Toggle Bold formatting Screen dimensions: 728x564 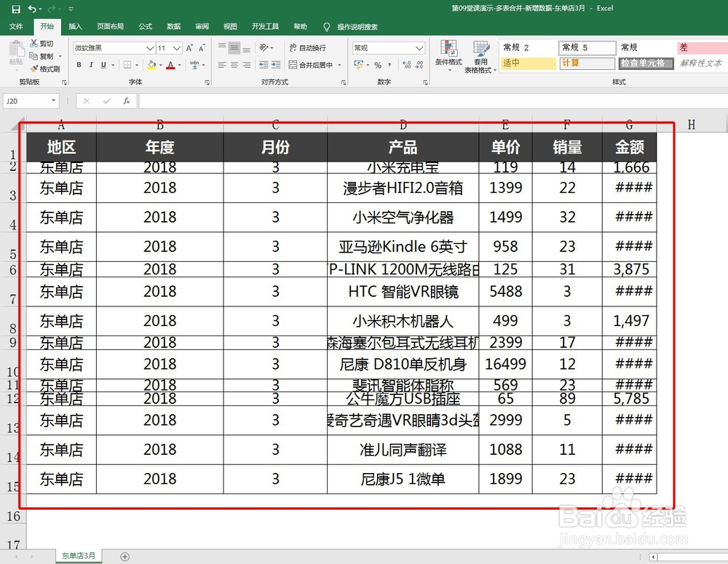pos(79,65)
